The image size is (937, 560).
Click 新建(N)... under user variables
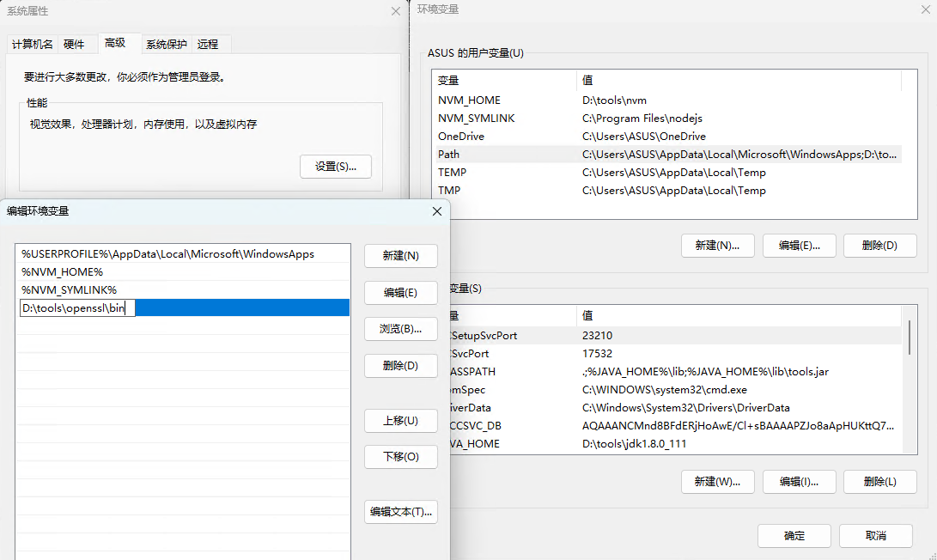(x=718, y=246)
